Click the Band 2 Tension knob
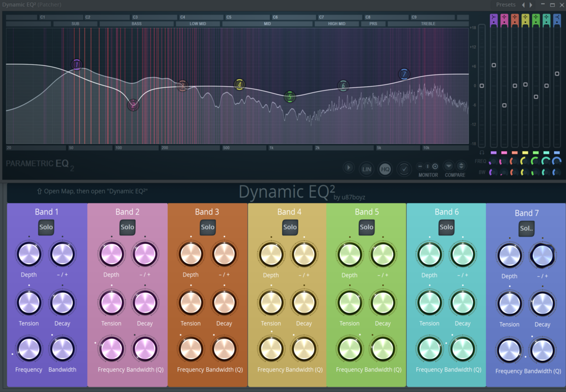This screenshot has width=566, height=392. [x=112, y=303]
